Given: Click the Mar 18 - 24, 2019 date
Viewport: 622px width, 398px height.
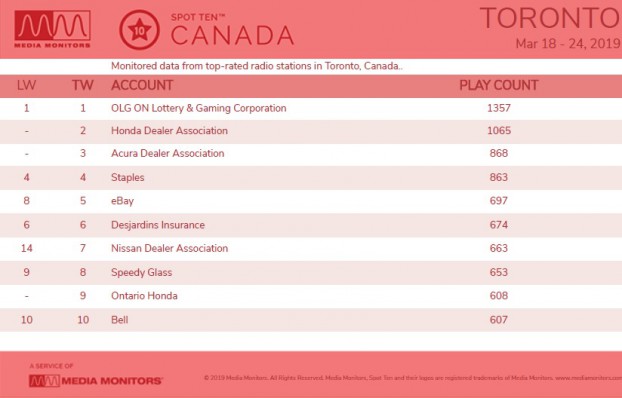Looking at the screenshot, I should (568, 43).
